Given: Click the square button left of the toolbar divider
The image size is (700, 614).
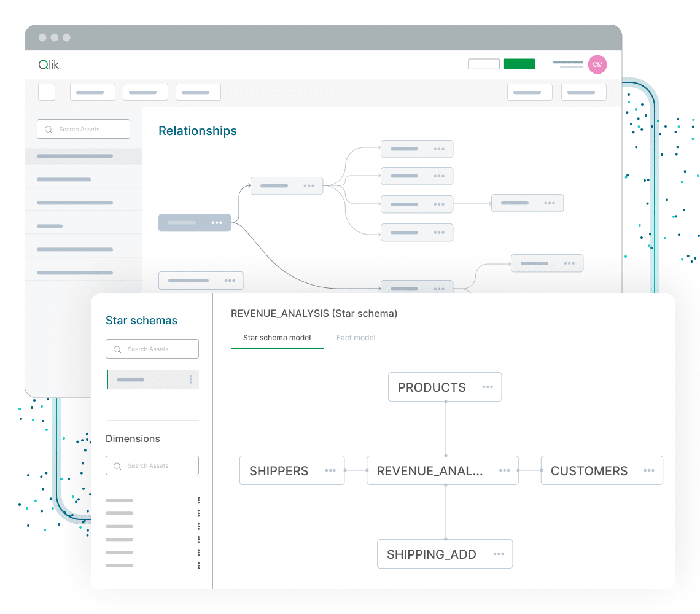Looking at the screenshot, I should [x=47, y=92].
